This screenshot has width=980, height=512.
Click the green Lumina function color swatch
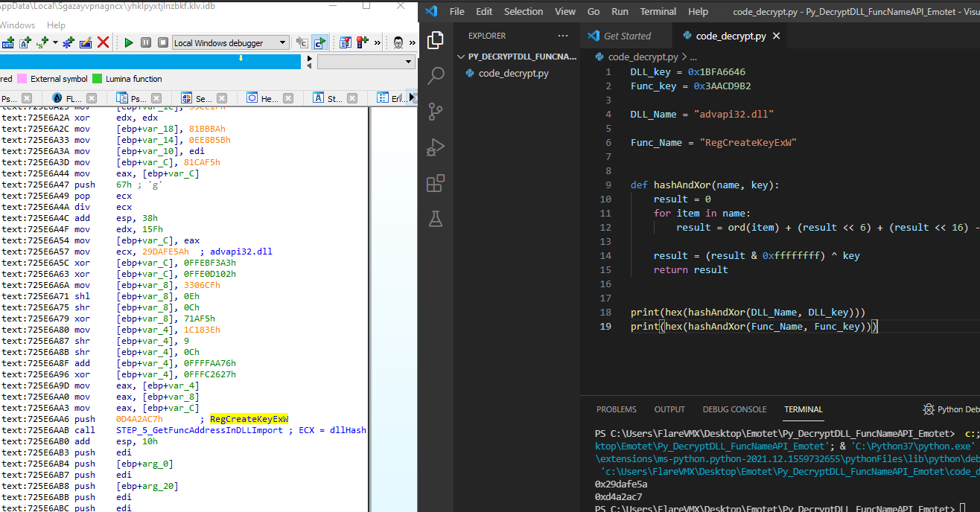pyautogui.click(x=98, y=79)
